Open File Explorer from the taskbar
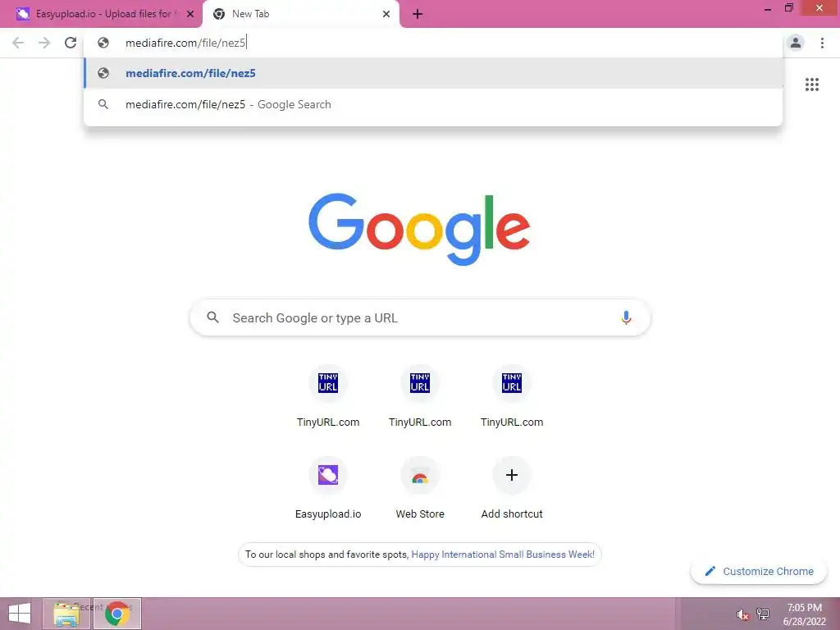 click(66, 614)
